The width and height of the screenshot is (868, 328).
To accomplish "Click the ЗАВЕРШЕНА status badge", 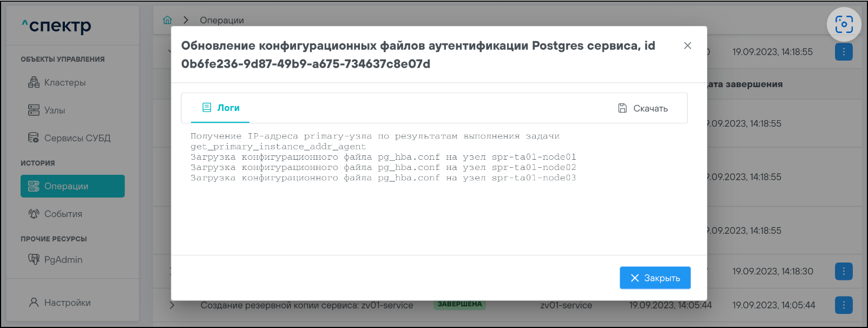I will click(459, 304).
